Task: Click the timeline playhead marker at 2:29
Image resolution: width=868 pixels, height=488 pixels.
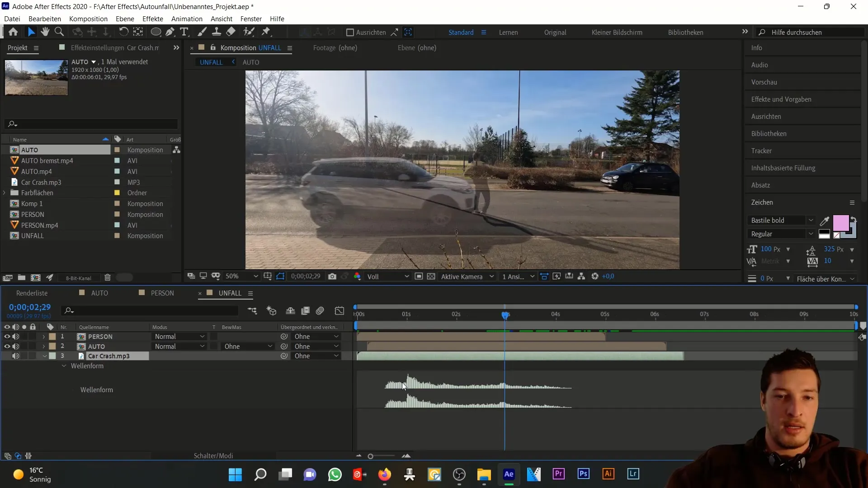Action: 505,314
